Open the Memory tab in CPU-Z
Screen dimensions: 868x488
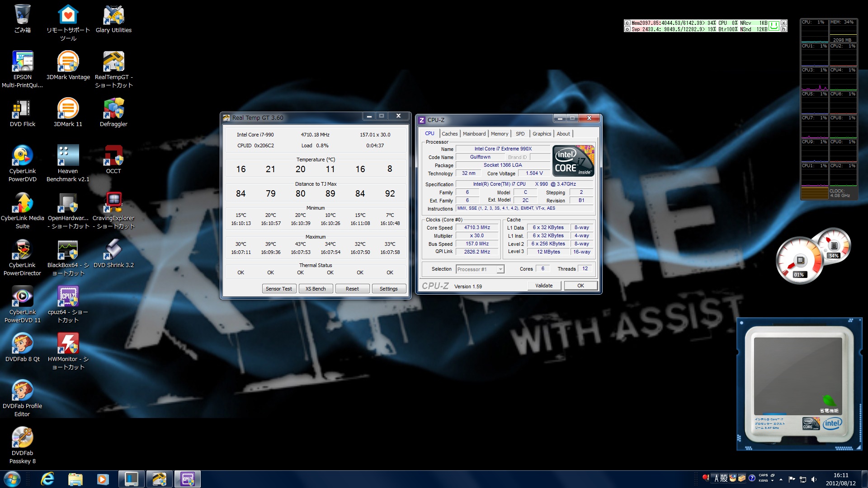pos(499,134)
